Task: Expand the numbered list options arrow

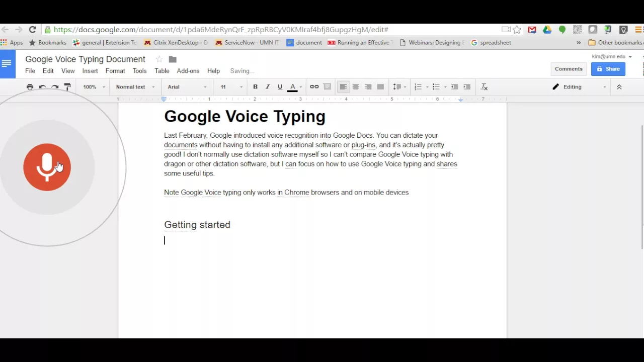Action: pyautogui.click(x=427, y=87)
